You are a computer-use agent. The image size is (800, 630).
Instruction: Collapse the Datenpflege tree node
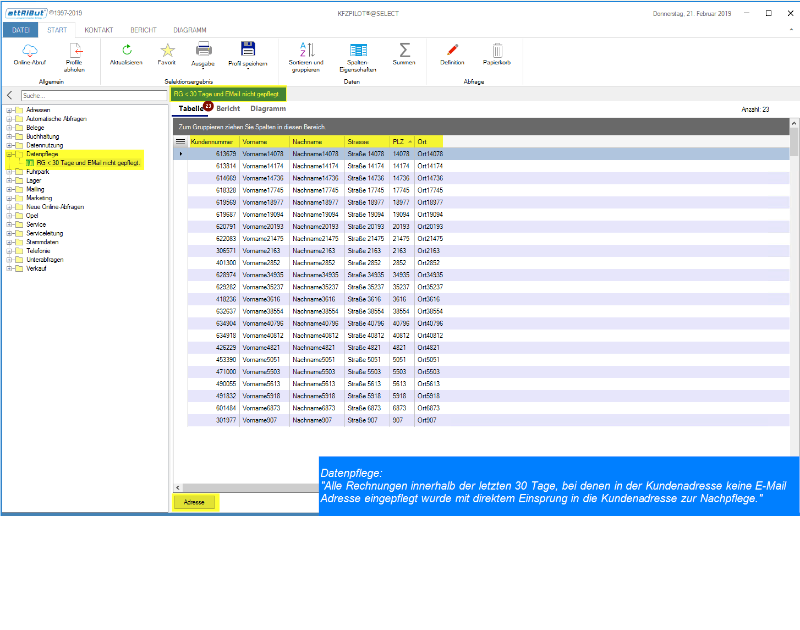[x=9, y=154]
